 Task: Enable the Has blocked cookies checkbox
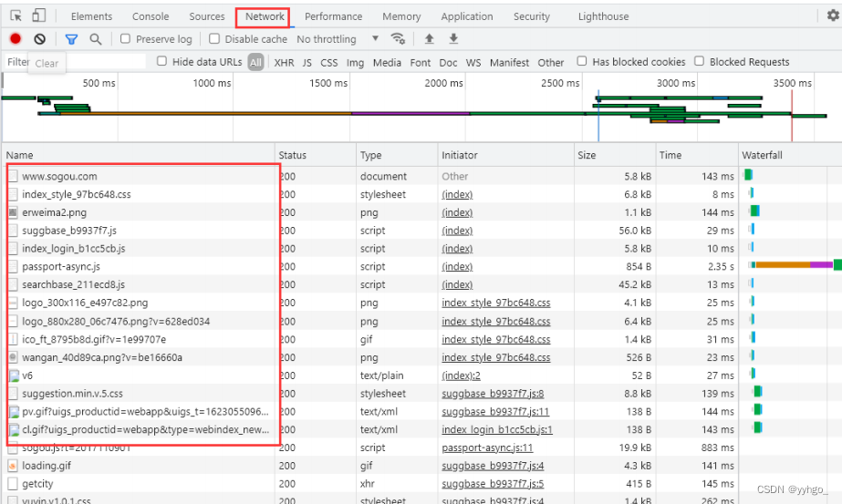pos(582,62)
